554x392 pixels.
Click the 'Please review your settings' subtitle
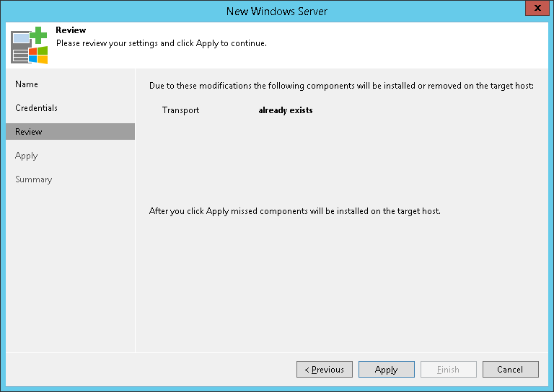162,43
